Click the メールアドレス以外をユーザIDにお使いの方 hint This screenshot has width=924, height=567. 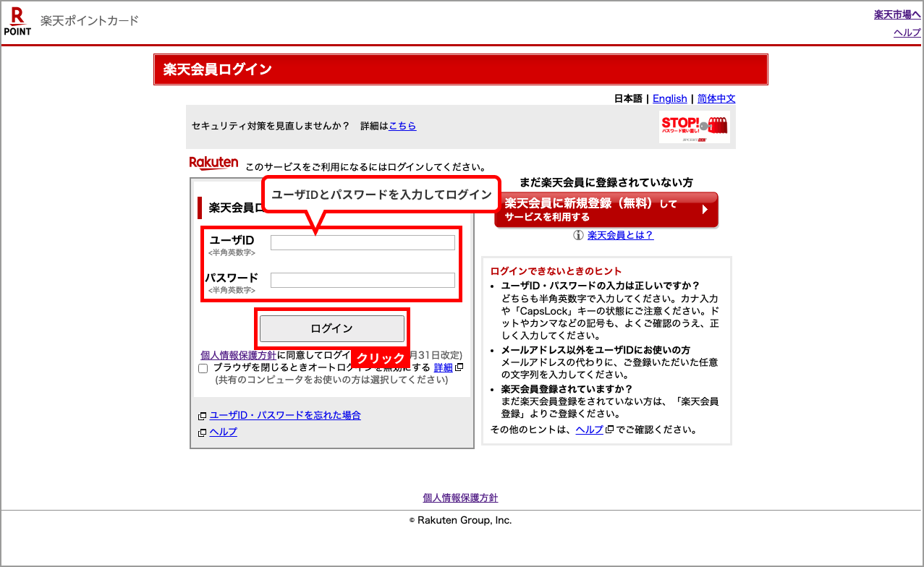[x=595, y=350]
